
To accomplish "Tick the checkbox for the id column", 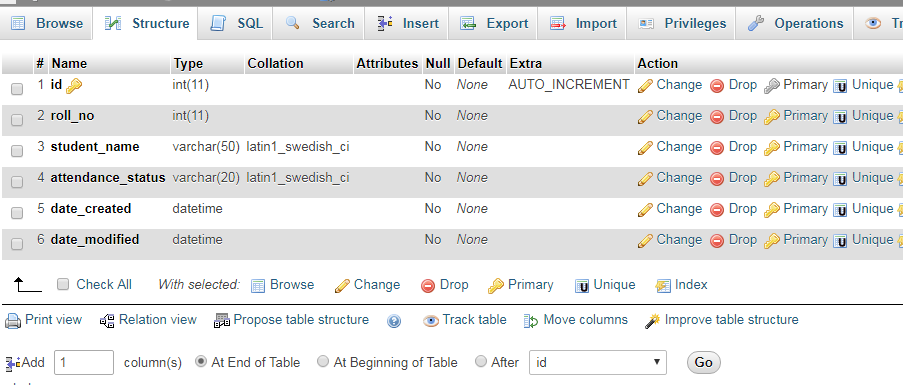I will pyautogui.click(x=17, y=89).
